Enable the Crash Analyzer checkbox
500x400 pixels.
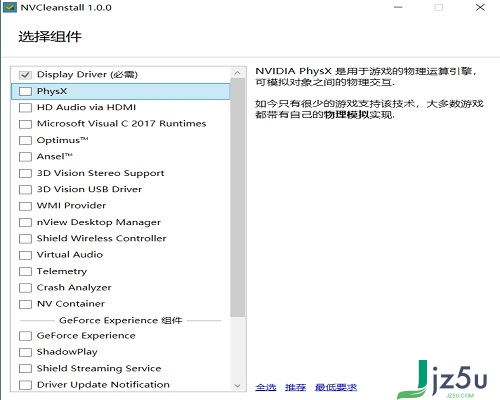[x=25, y=288]
